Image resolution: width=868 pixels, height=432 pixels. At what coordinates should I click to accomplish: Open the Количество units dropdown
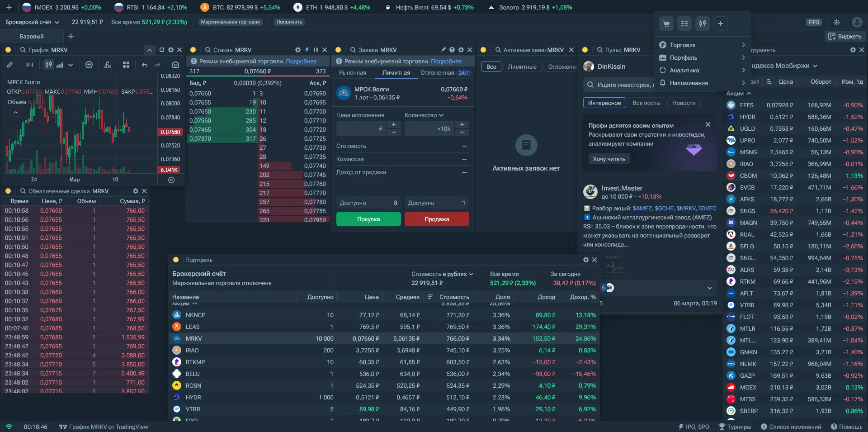coord(424,115)
